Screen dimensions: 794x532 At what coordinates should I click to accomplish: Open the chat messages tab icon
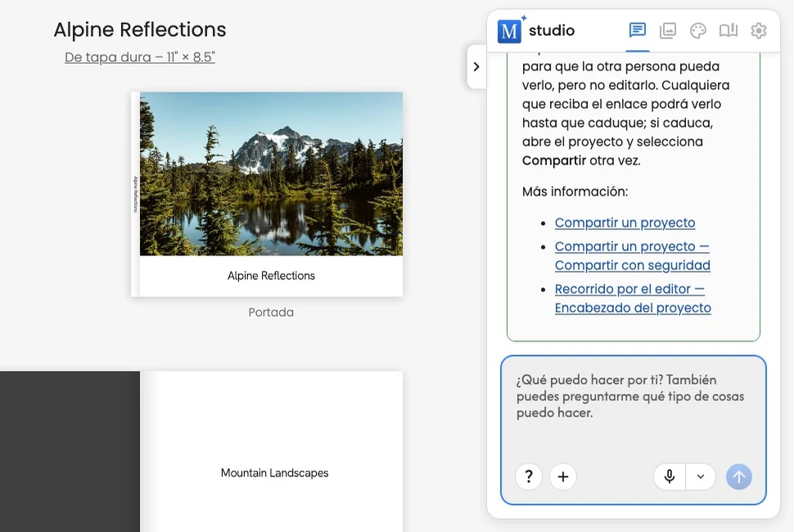637,30
